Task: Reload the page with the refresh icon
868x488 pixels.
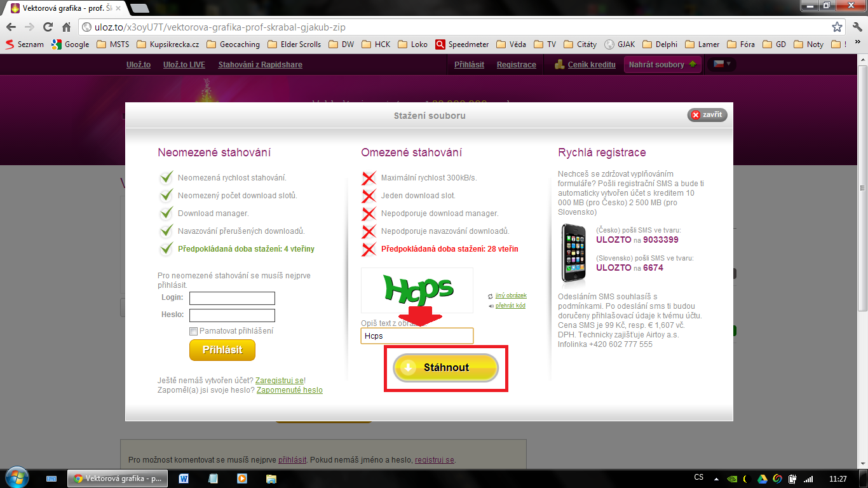Action: (48, 27)
